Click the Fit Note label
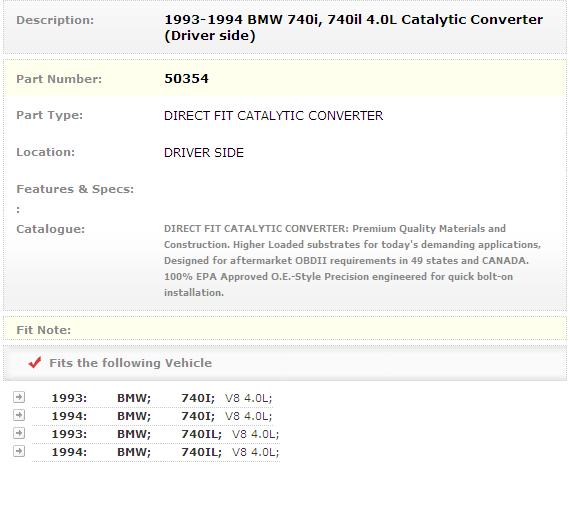The height and width of the screenshot is (520, 570). pyautogui.click(x=44, y=330)
